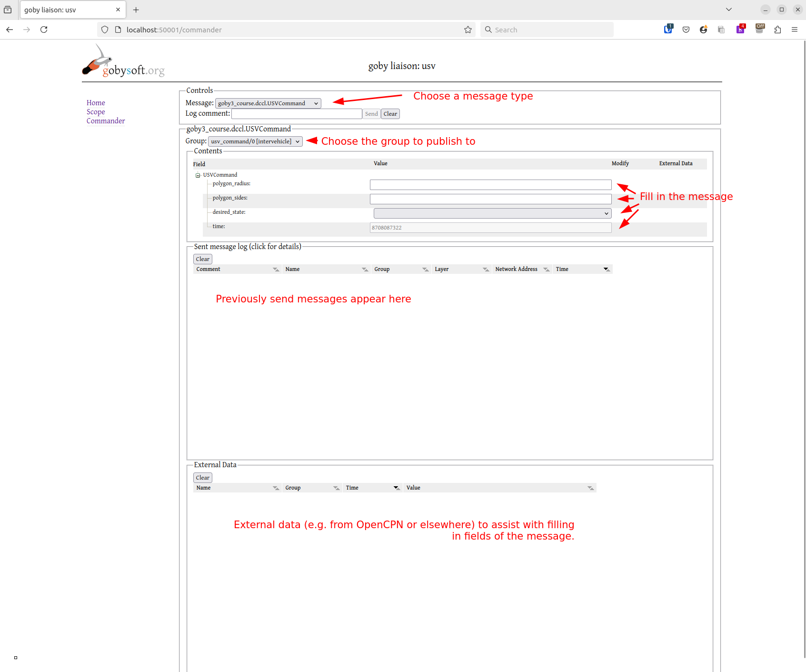Click the Clear button beside Send

[390, 114]
